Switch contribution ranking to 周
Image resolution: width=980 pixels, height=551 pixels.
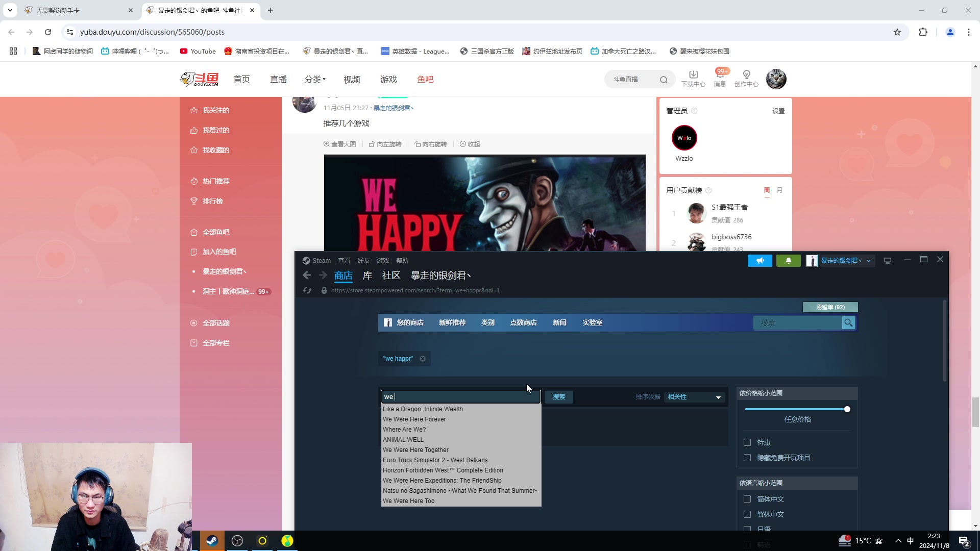coord(767,190)
